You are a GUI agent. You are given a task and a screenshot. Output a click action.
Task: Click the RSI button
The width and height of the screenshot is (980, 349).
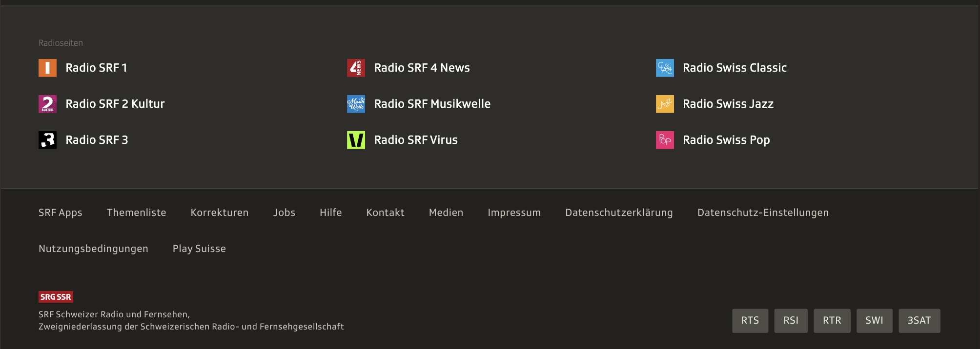coord(791,321)
